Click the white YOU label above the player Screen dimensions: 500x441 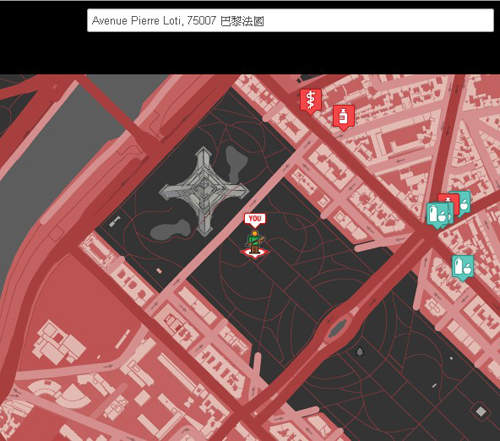255,219
